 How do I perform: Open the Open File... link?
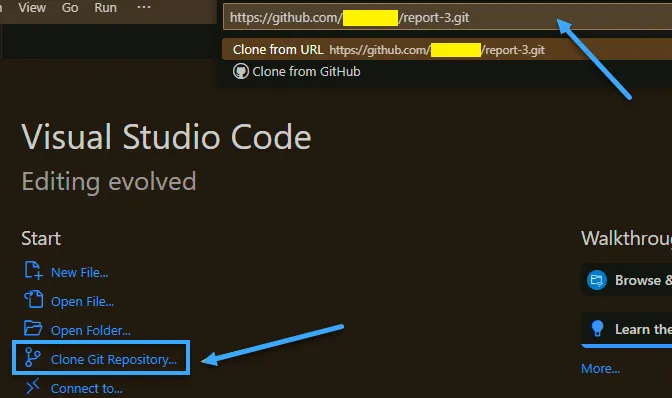coord(82,302)
